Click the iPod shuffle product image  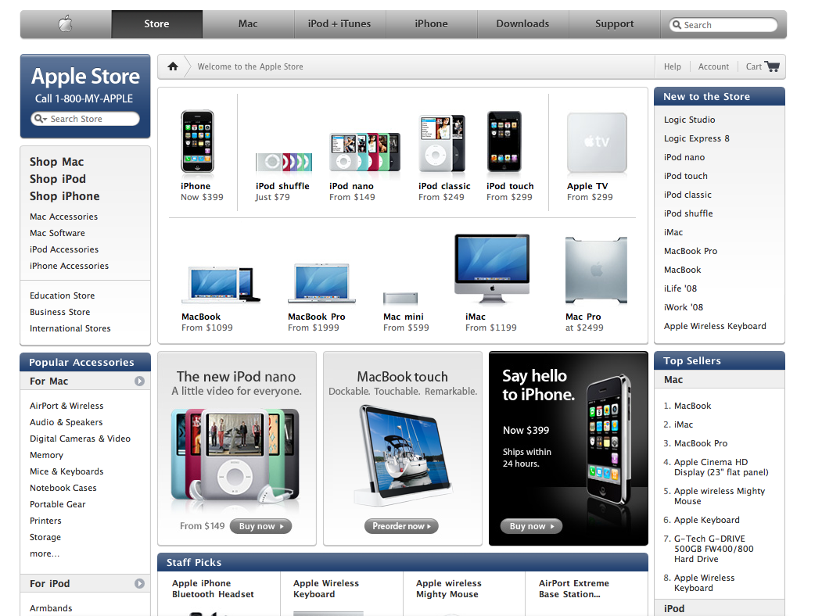coord(283,162)
